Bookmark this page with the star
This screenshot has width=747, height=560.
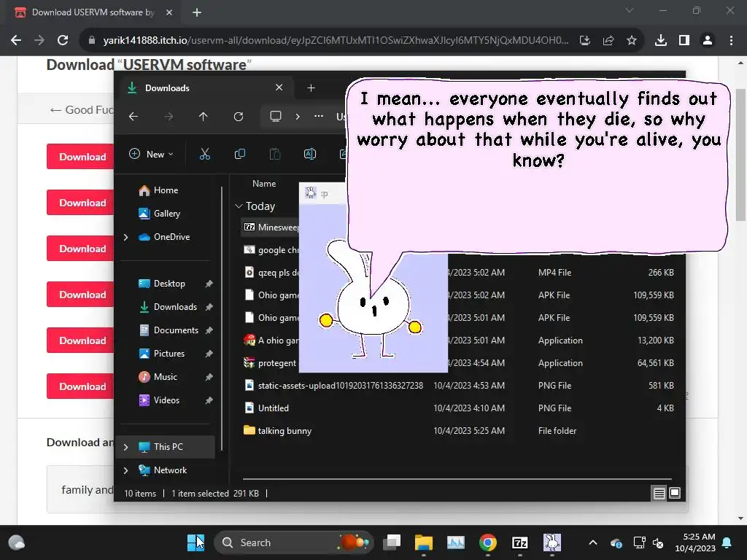pyautogui.click(x=632, y=40)
